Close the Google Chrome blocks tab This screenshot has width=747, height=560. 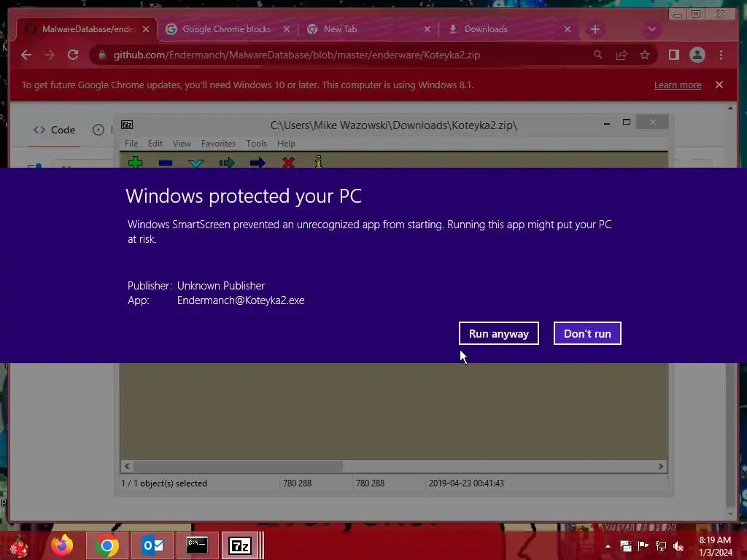tap(286, 29)
